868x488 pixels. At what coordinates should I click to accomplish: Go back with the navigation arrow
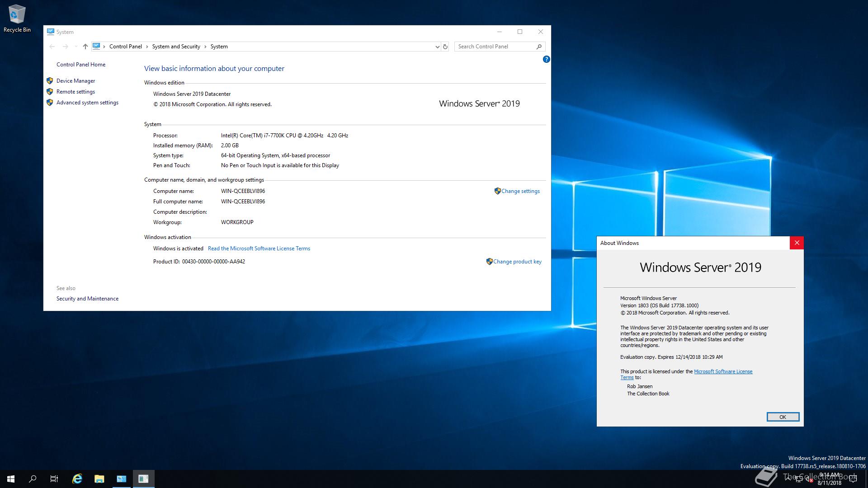click(x=52, y=47)
